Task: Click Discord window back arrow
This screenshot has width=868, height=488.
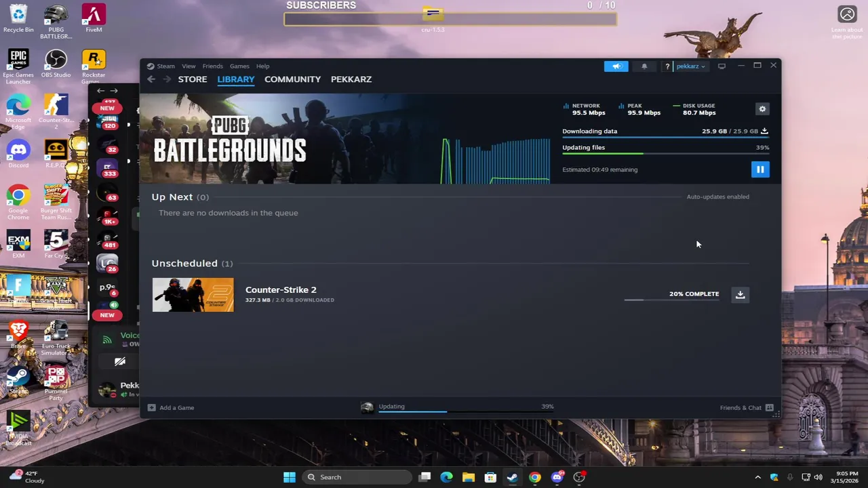Action: [100, 91]
